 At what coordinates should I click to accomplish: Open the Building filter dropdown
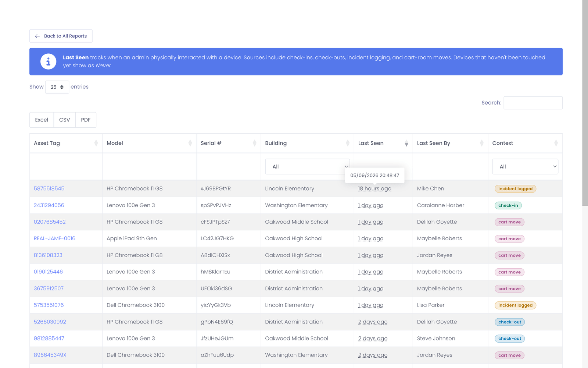click(307, 167)
